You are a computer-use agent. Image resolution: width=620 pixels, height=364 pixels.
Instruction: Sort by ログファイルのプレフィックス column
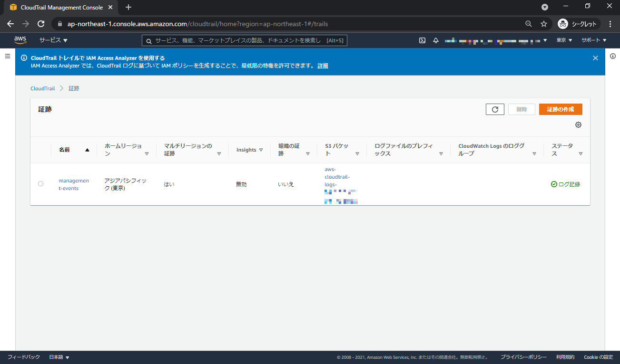click(x=408, y=150)
